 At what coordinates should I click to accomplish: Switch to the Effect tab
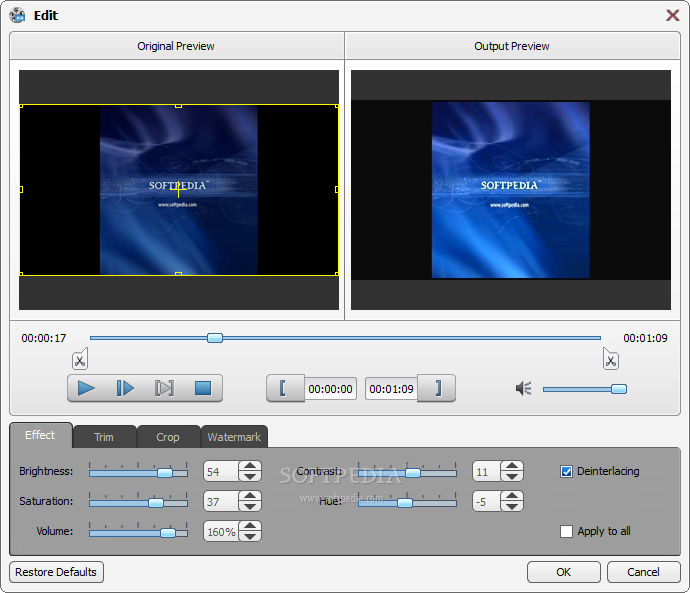point(40,435)
